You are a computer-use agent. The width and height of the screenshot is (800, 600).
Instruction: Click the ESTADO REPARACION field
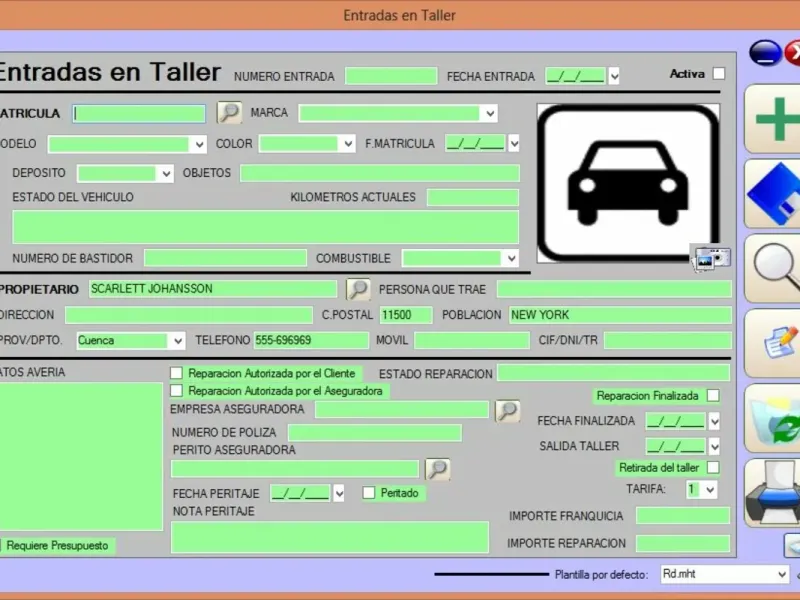pos(613,373)
